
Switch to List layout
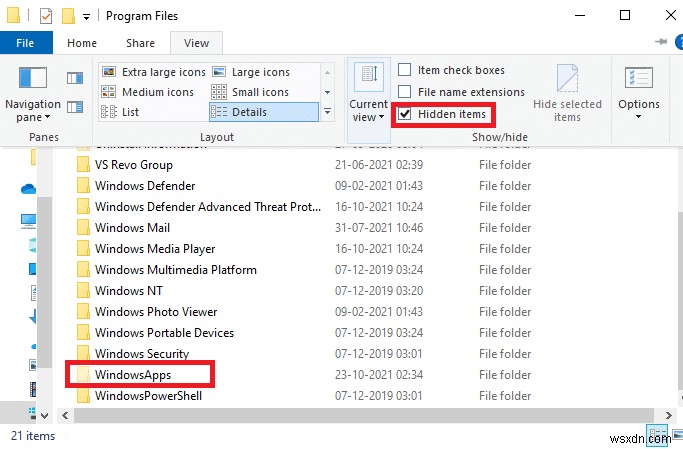pos(120,112)
